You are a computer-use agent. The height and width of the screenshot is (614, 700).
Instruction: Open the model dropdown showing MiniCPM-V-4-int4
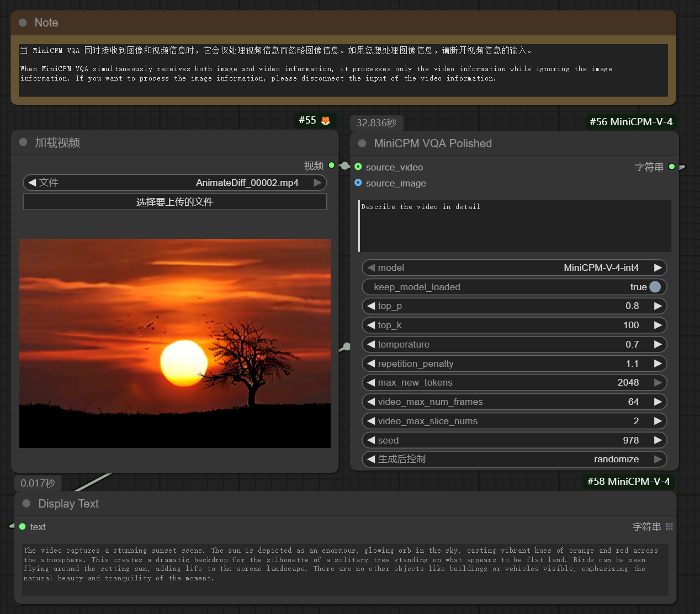pyautogui.click(x=515, y=268)
